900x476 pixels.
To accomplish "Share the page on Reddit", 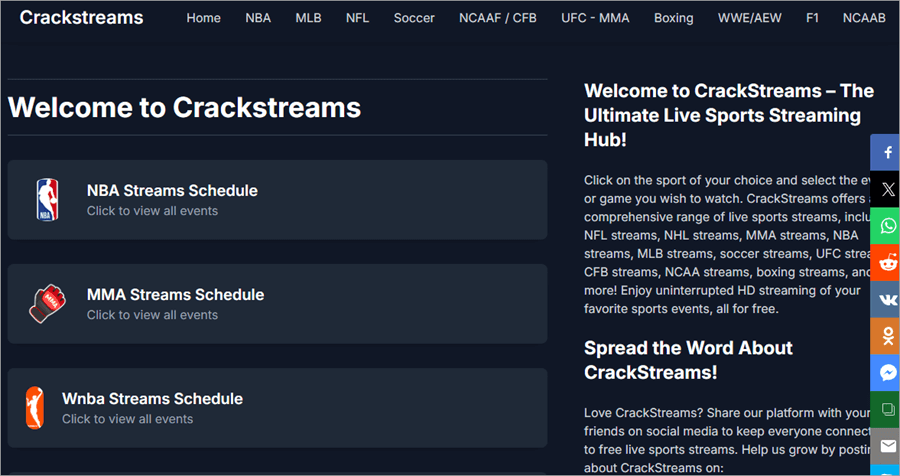I will click(x=885, y=263).
